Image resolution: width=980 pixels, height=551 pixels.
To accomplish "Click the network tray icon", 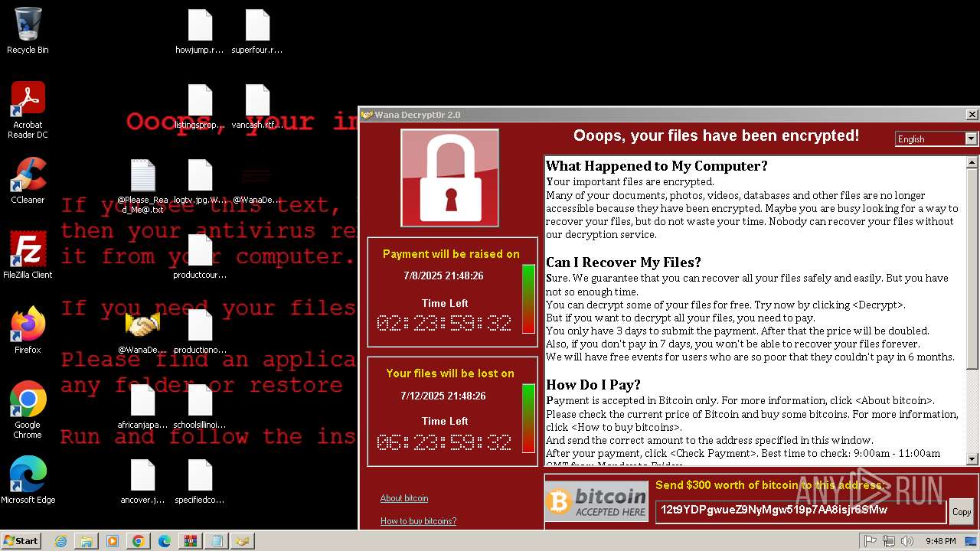I will click(x=889, y=541).
